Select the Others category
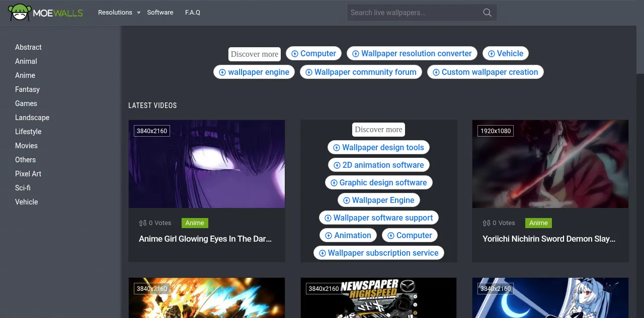Screen dimensions: 644x318 (25, 160)
